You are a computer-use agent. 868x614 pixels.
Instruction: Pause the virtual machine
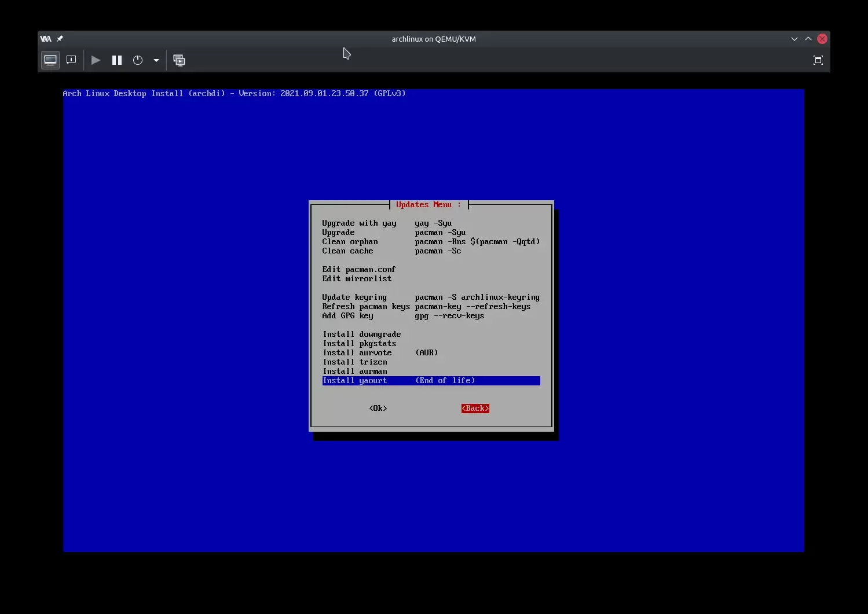pyautogui.click(x=117, y=60)
